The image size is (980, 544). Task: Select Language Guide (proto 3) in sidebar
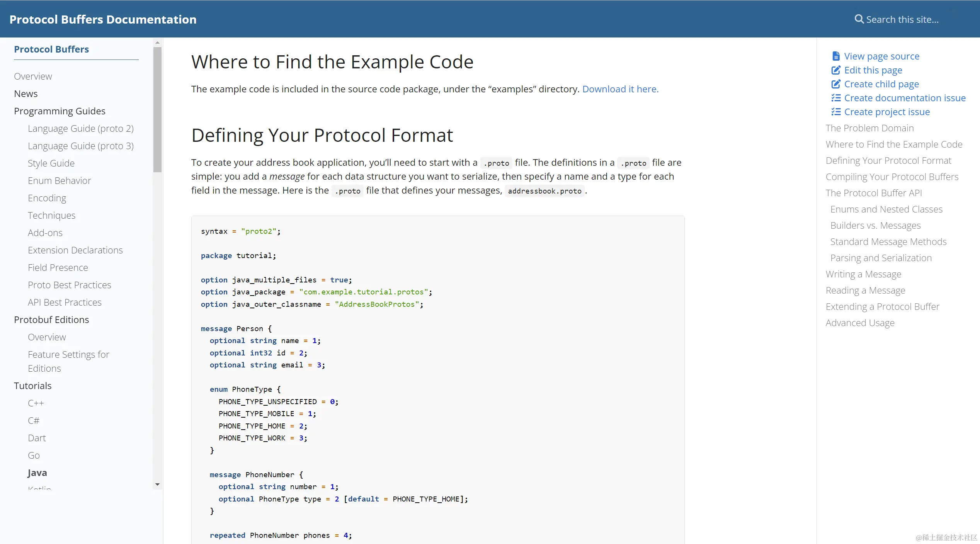(x=80, y=146)
